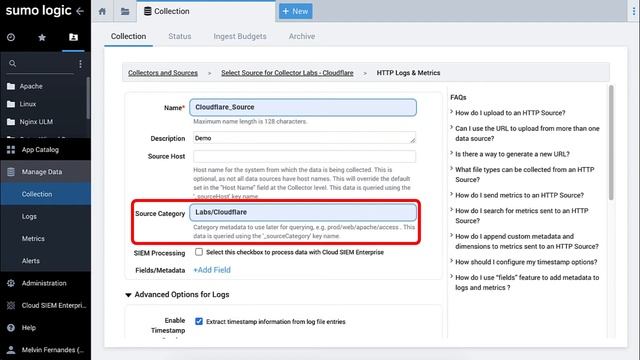Expand FAQ about configuring timestamp options
640x360 pixels.
(x=526, y=262)
